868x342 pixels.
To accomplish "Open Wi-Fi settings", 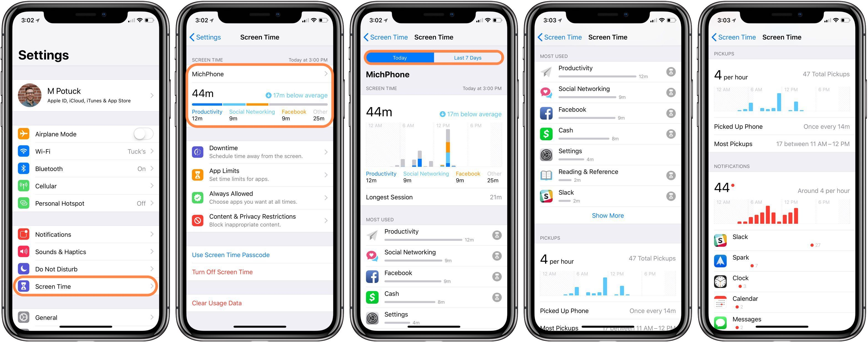I will pos(86,153).
